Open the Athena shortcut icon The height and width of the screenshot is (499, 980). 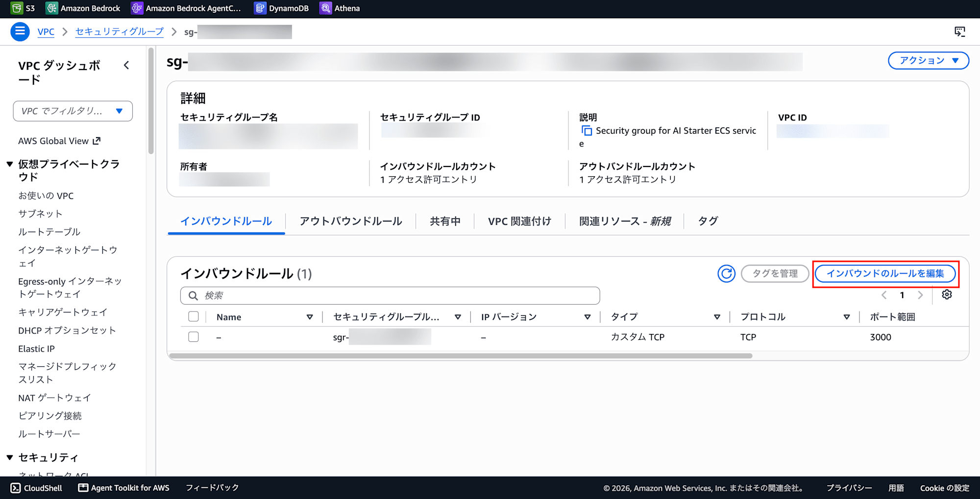(x=325, y=8)
